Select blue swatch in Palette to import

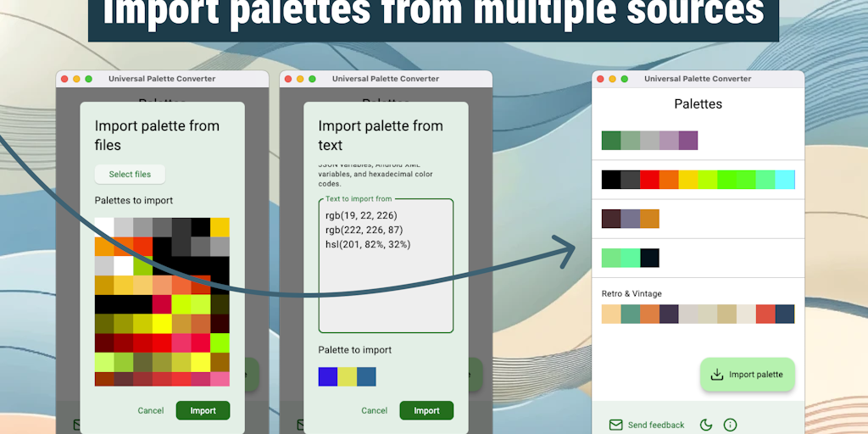click(x=328, y=376)
